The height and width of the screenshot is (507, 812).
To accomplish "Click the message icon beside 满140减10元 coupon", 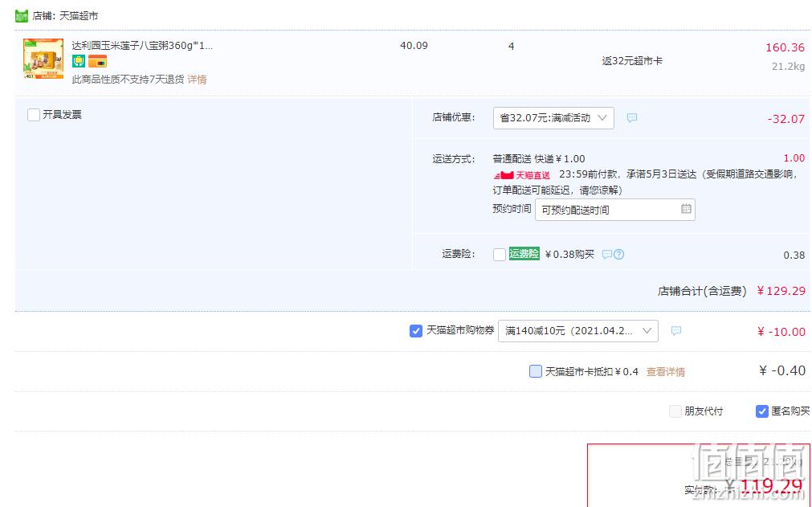I will pos(675,331).
